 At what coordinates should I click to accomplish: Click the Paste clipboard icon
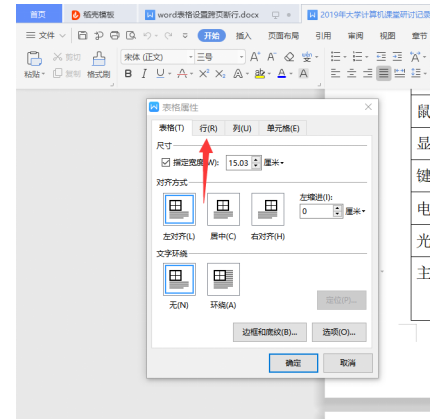34,59
